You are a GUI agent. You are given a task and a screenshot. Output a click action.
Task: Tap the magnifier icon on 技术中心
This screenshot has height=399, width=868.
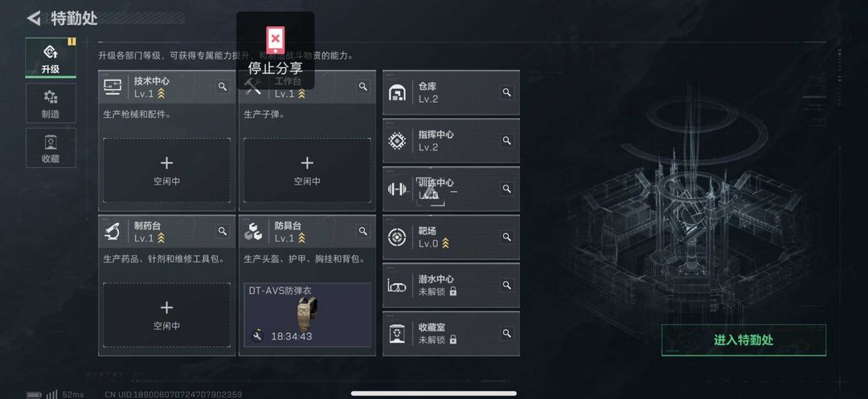[223, 86]
